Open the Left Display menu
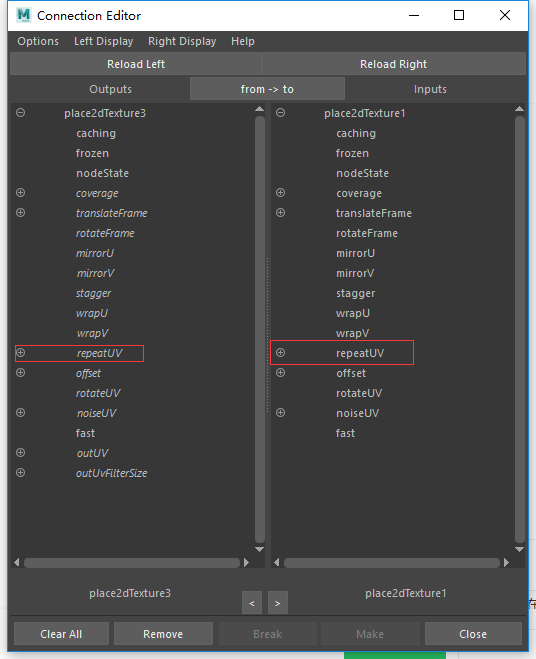The height and width of the screenshot is (659, 536). [103, 41]
